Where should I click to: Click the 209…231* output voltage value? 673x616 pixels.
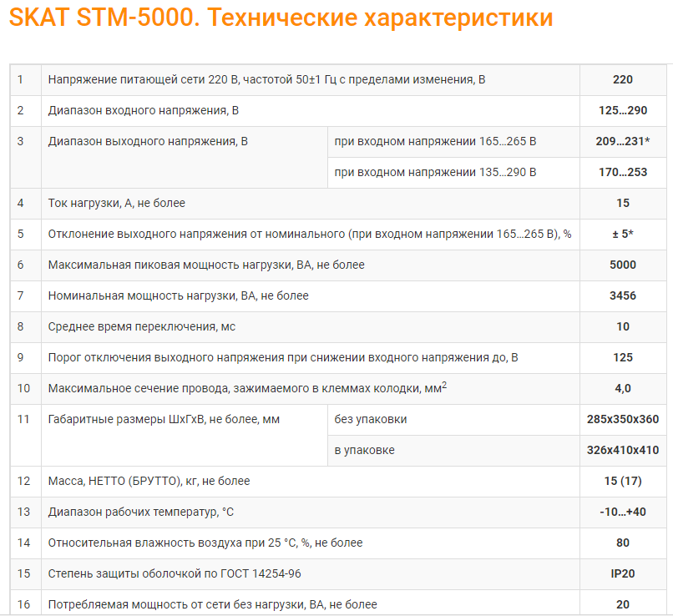(x=622, y=141)
